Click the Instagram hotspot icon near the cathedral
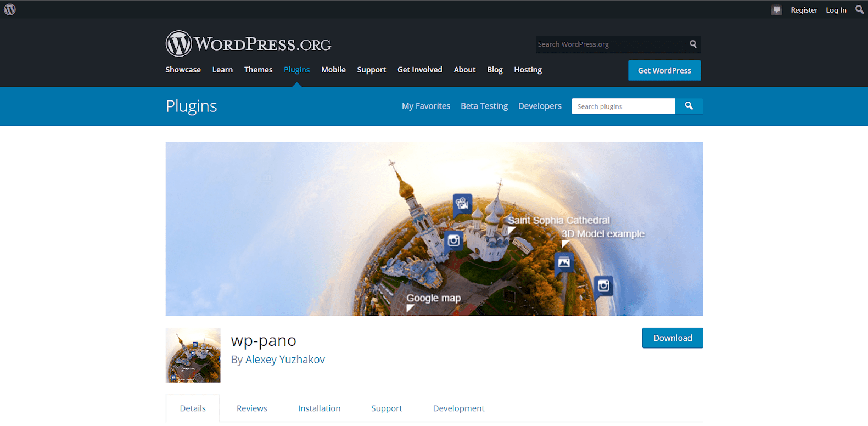This screenshot has height=426, width=868. coord(453,240)
